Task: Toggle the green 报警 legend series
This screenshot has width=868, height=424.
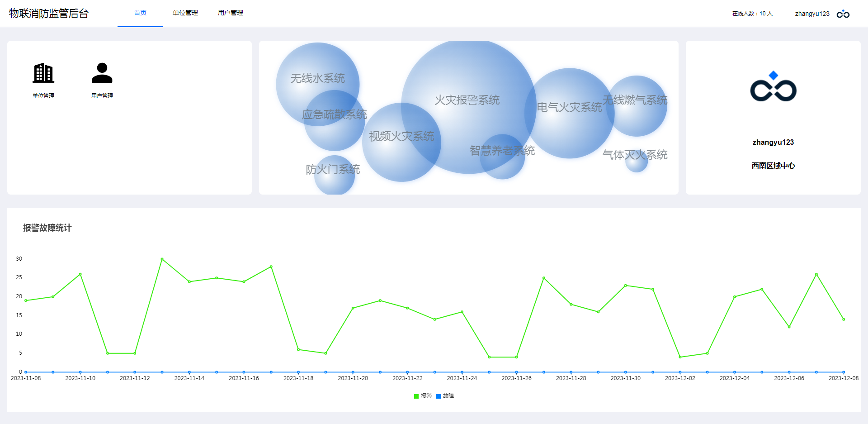Action: coord(423,396)
